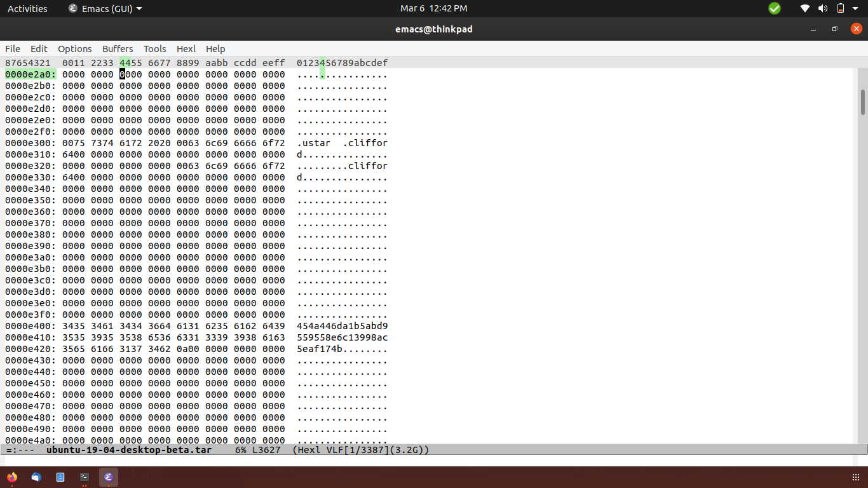Click address 0000e320: row label
The image size is (868, 488).
pyautogui.click(x=31, y=166)
